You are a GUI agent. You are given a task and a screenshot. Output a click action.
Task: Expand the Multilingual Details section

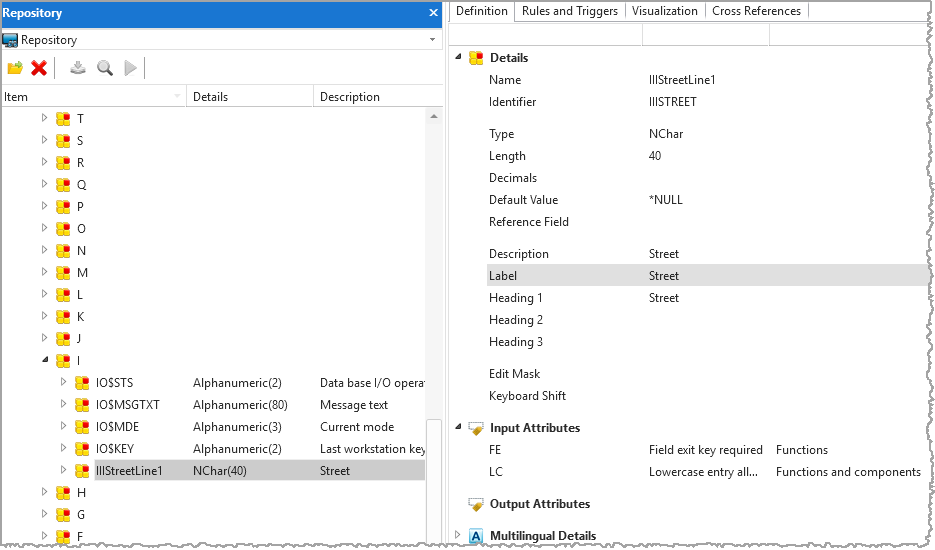[x=459, y=536]
